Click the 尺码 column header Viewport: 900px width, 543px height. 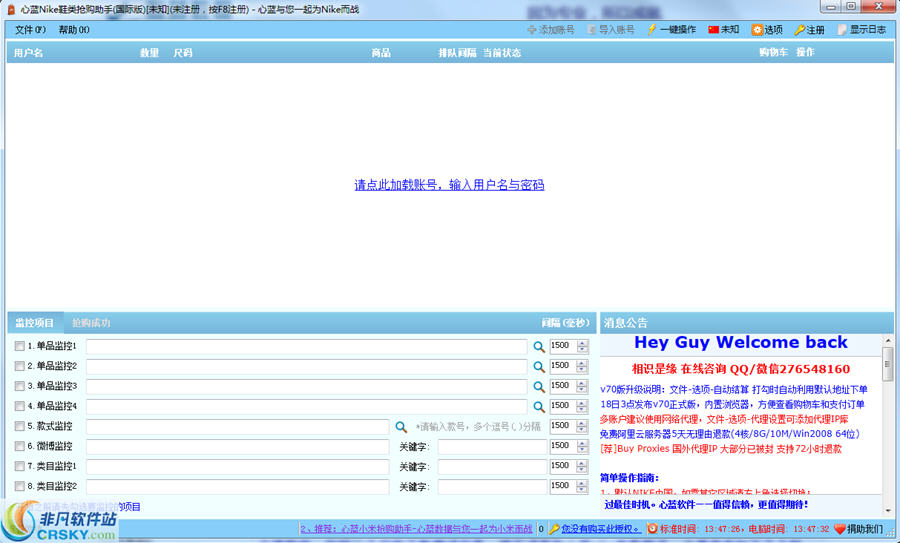point(183,53)
